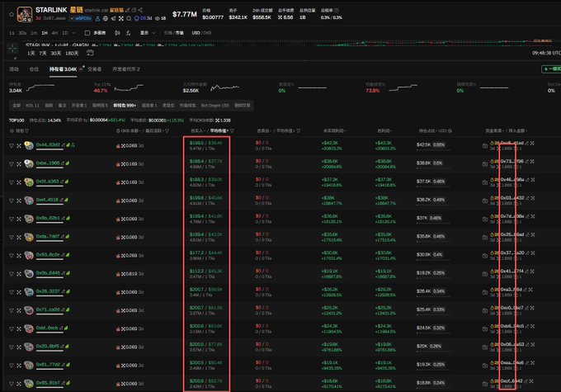Click the pencil edit icon beside token name
This screenshot has height=392, width=561.
click(128, 10)
